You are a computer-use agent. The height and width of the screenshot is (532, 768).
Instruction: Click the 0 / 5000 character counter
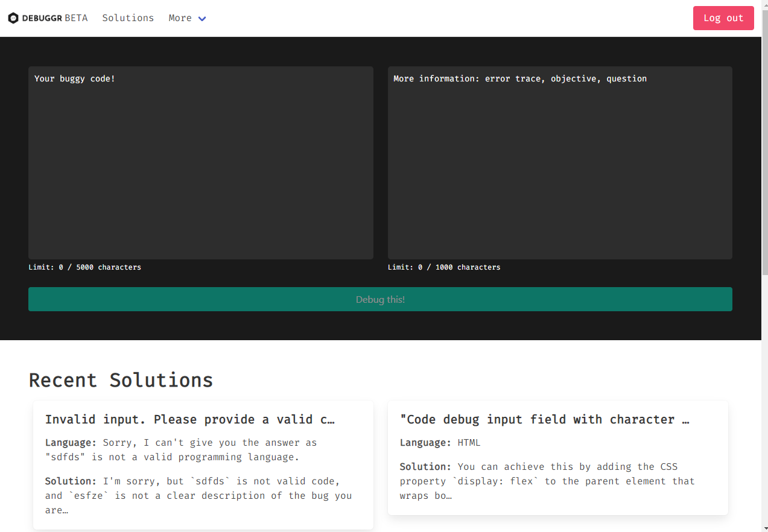click(85, 267)
